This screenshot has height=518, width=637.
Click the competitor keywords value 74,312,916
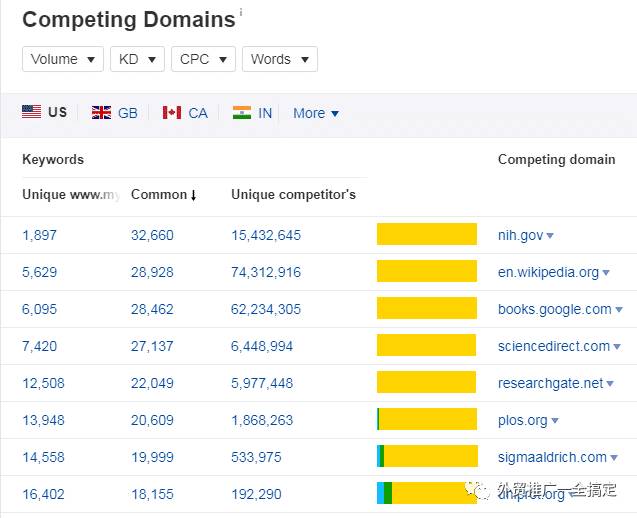[x=266, y=272]
